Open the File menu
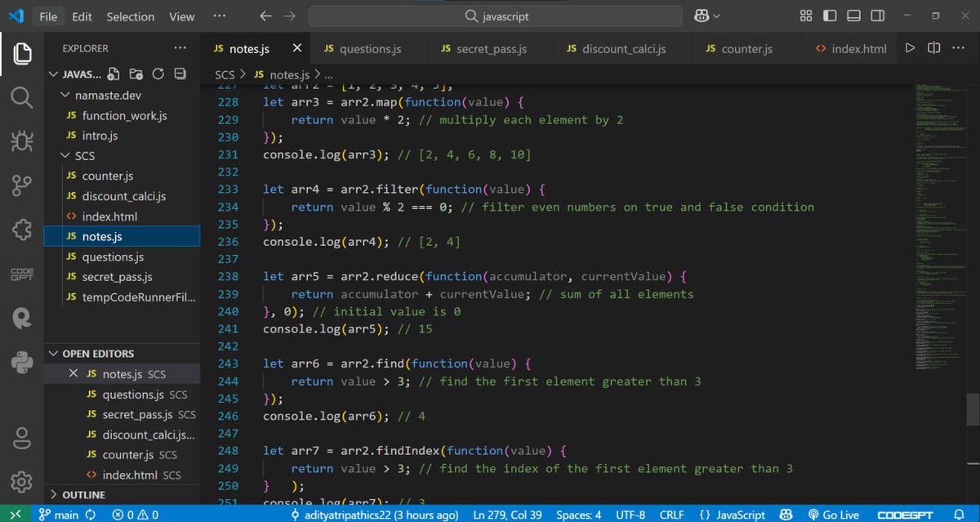 click(48, 16)
